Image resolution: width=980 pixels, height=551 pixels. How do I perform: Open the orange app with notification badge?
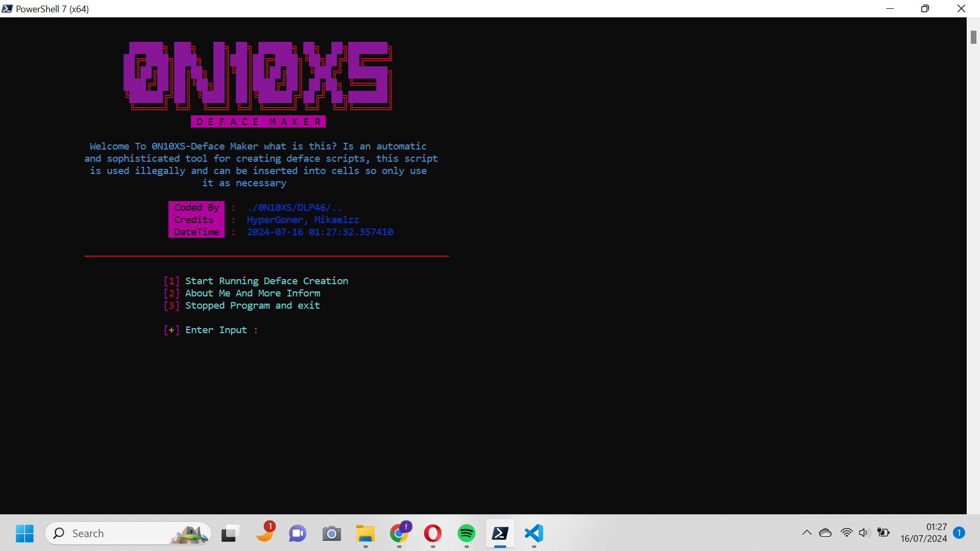point(264,533)
